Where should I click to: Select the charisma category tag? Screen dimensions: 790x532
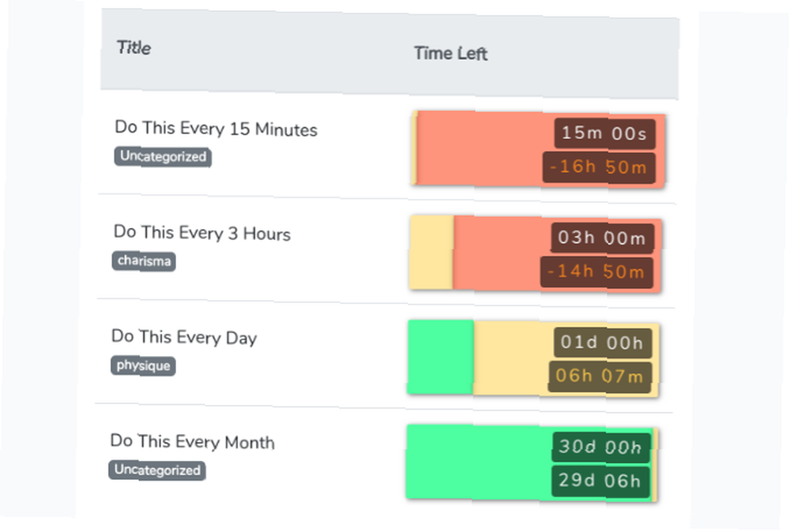click(144, 261)
